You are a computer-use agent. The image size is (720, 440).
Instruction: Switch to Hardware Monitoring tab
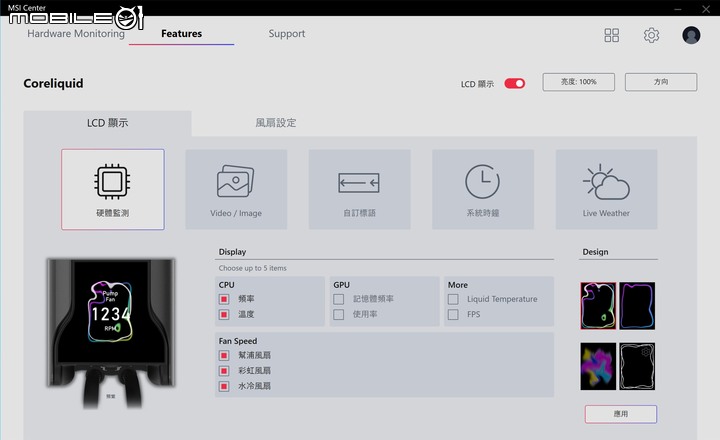point(76,34)
